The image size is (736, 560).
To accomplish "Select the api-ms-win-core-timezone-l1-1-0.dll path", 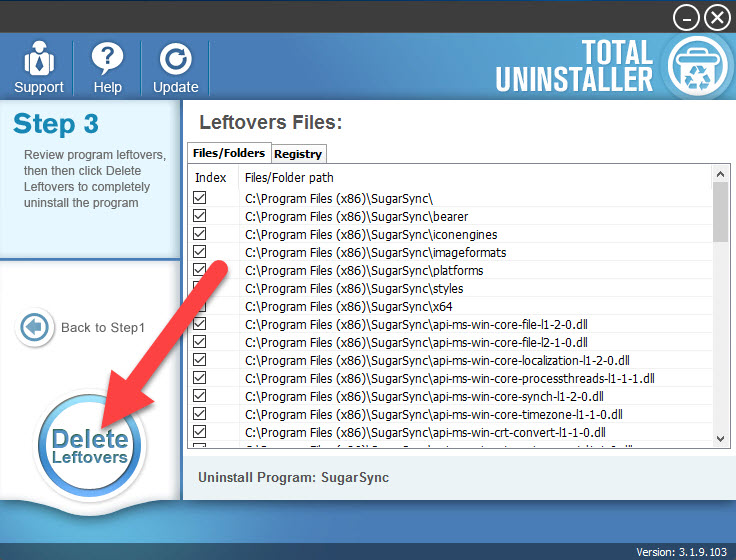I will tap(434, 414).
